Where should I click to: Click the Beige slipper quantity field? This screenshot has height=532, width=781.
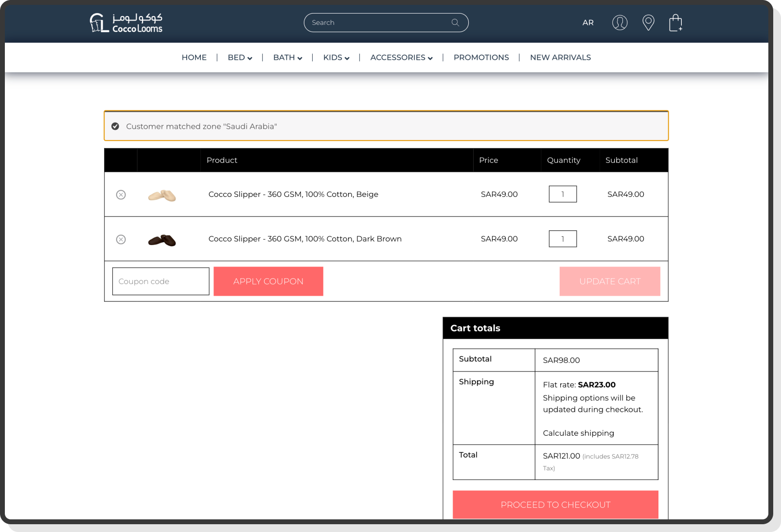563,194
